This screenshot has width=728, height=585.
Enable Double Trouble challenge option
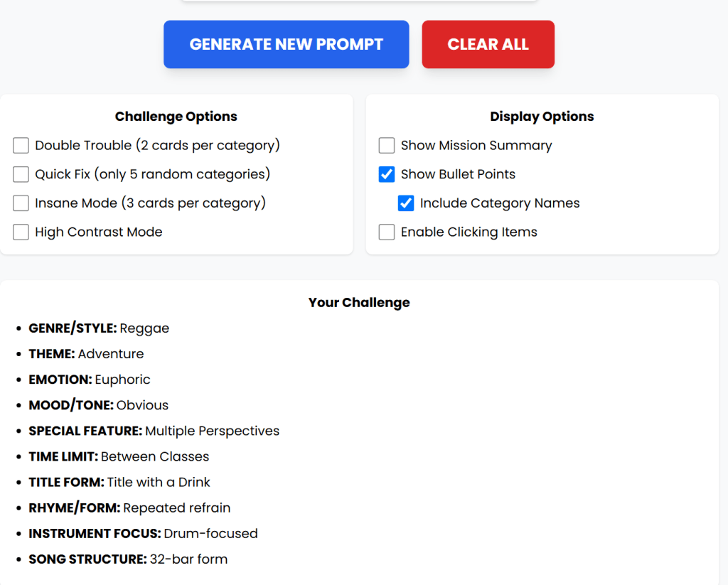click(x=21, y=146)
